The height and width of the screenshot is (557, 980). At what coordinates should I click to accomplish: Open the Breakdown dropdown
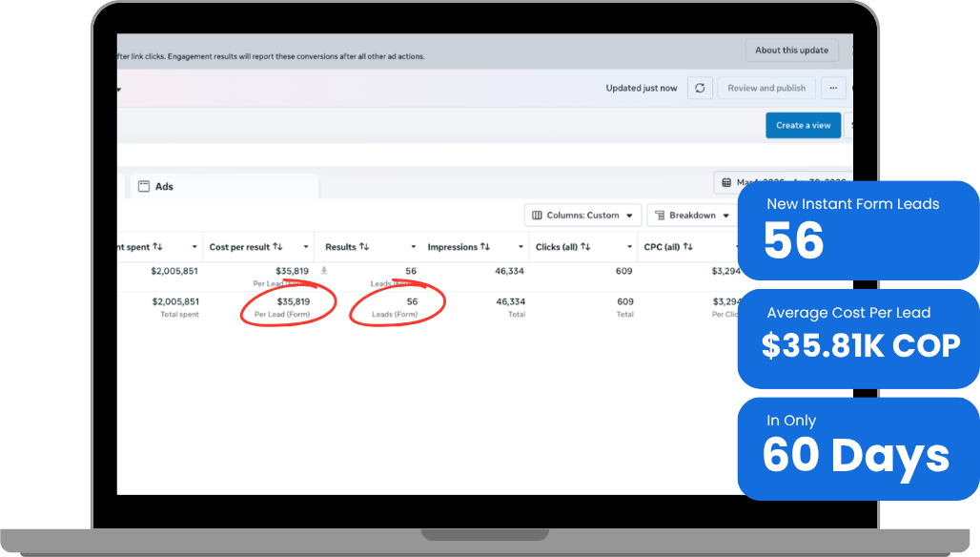point(692,215)
